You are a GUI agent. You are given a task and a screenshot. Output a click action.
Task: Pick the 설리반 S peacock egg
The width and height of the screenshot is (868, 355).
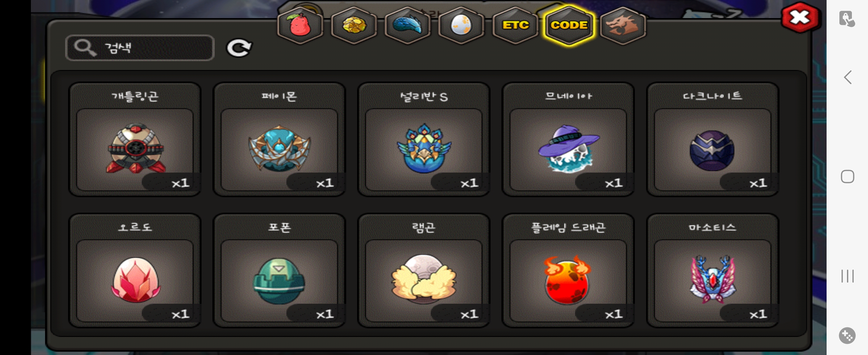(423, 139)
